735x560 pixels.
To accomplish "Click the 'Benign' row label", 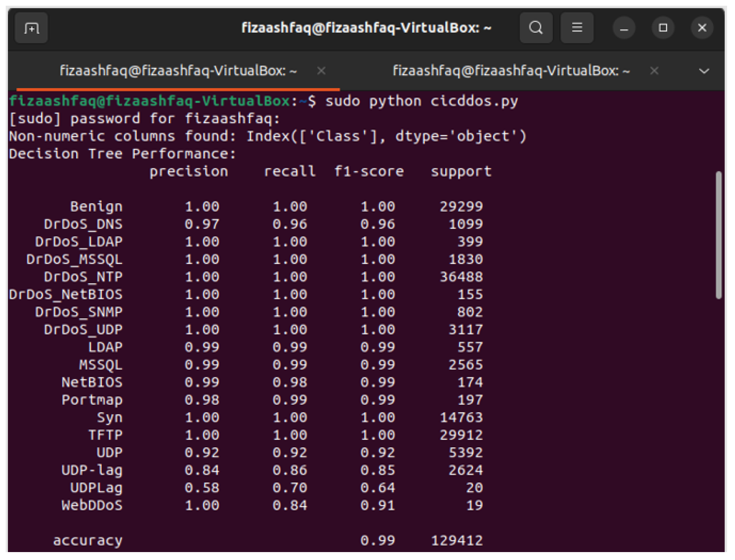I will (96, 206).
